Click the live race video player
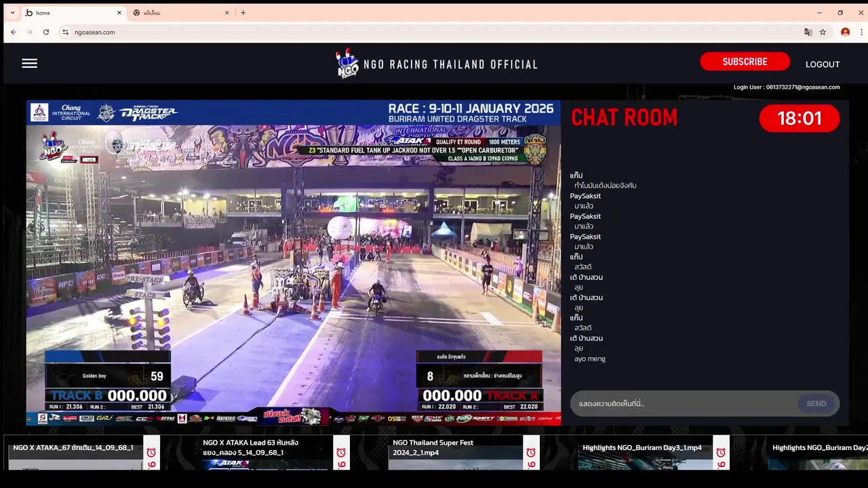This screenshot has width=868, height=488. coord(294,263)
